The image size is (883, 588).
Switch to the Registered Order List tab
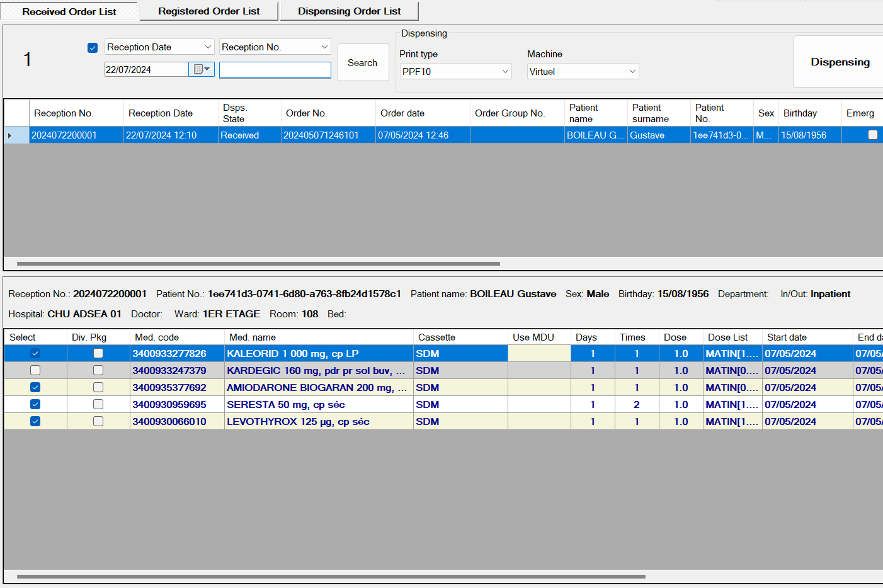point(208,11)
